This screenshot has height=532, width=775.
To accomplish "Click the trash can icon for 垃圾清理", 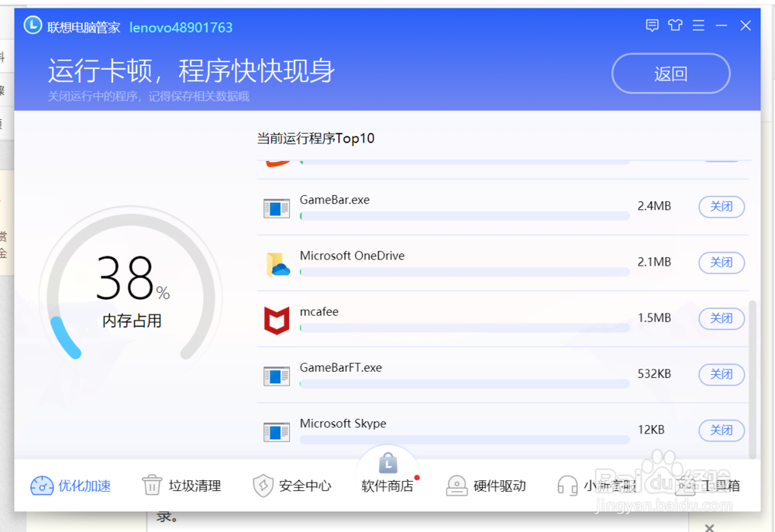I will pyautogui.click(x=152, y=485).
